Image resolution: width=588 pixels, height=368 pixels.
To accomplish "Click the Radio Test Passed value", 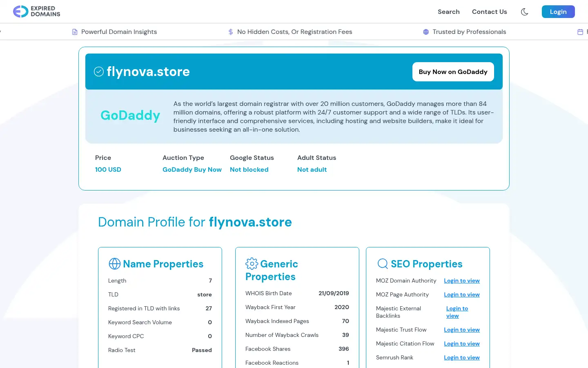I will 202,350.
